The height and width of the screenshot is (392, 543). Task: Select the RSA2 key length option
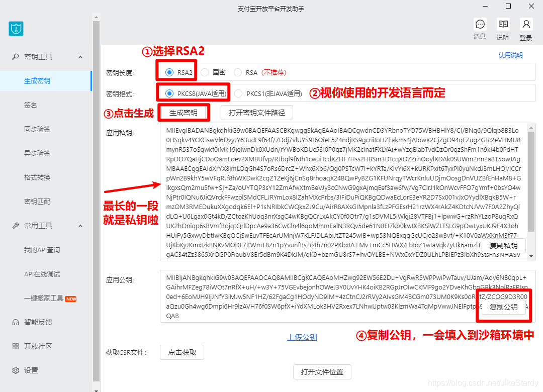click(x=169, y=72)
